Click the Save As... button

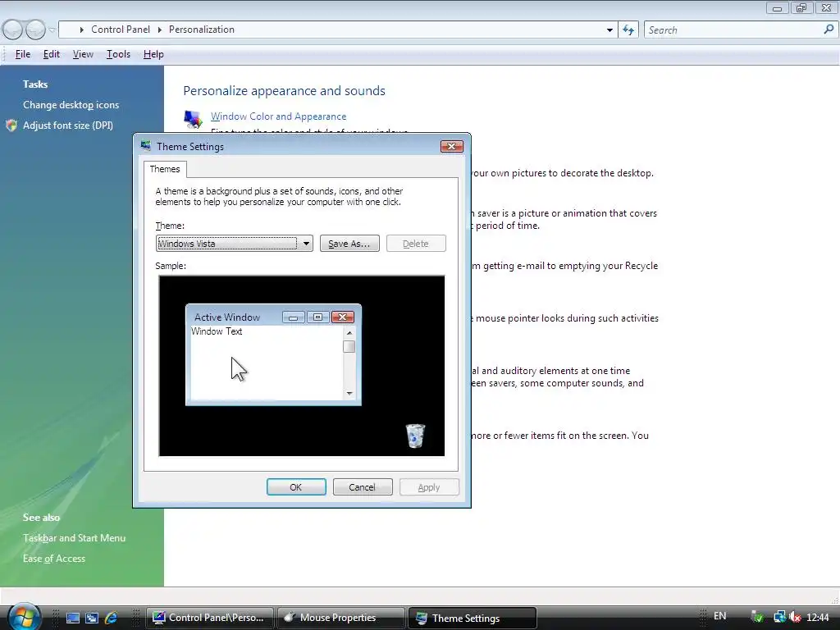click(349, 243)
